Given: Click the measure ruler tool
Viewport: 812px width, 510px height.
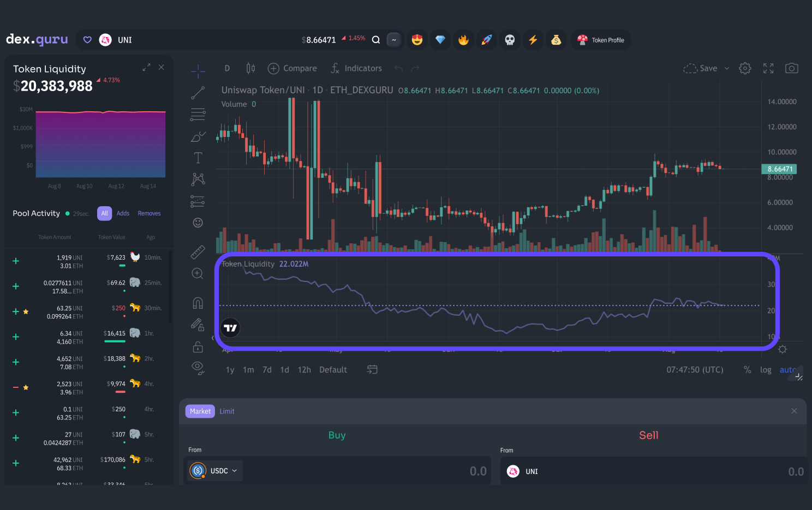Looking at the screenshot, I should pyautogui.click(x=198, y=252).
